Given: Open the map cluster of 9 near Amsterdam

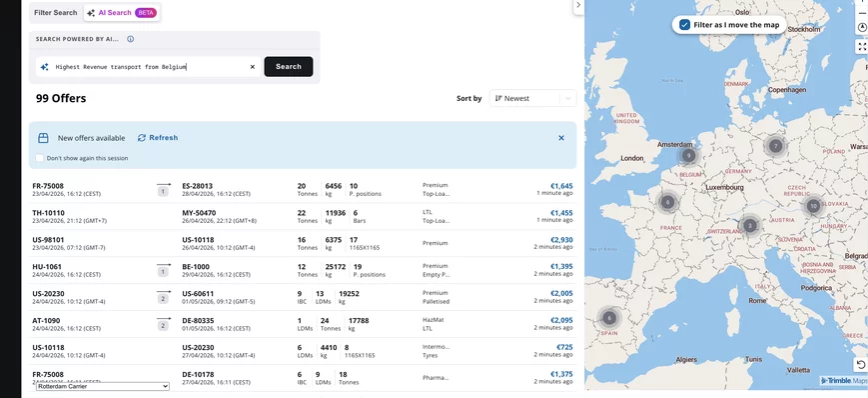Looking at the screenshot, I should [x=688, y=156].
